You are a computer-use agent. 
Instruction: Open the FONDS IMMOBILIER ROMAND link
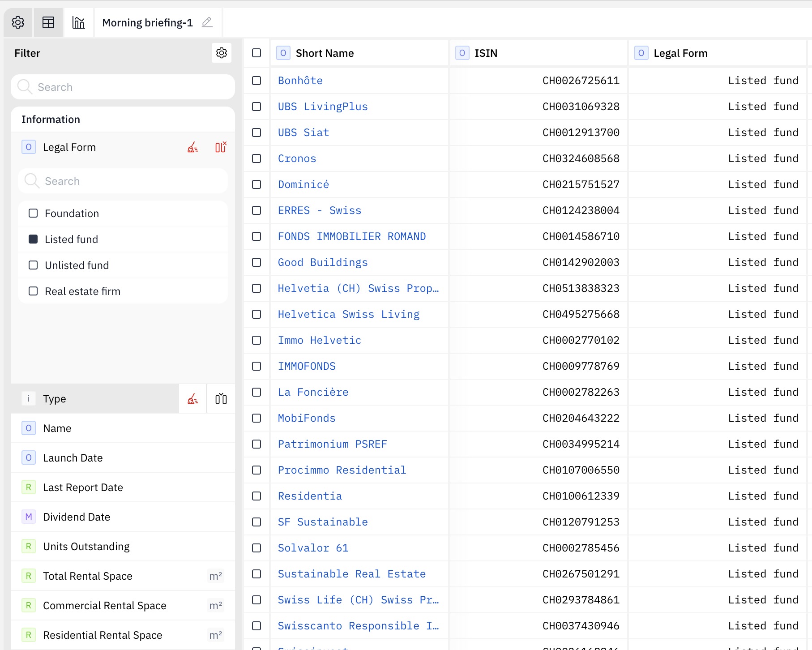pos(352,236)
